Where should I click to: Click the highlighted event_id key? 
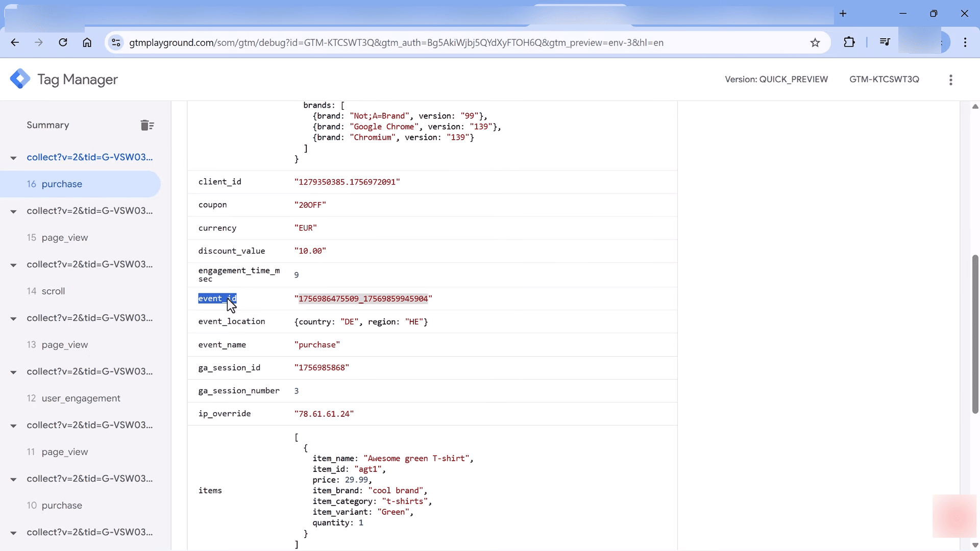217,298
